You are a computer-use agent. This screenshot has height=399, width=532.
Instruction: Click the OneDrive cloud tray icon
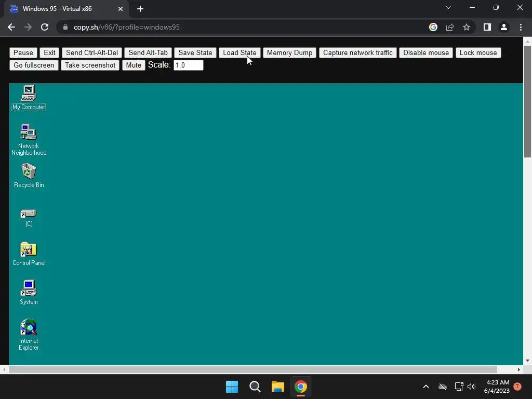click(443, 387)
